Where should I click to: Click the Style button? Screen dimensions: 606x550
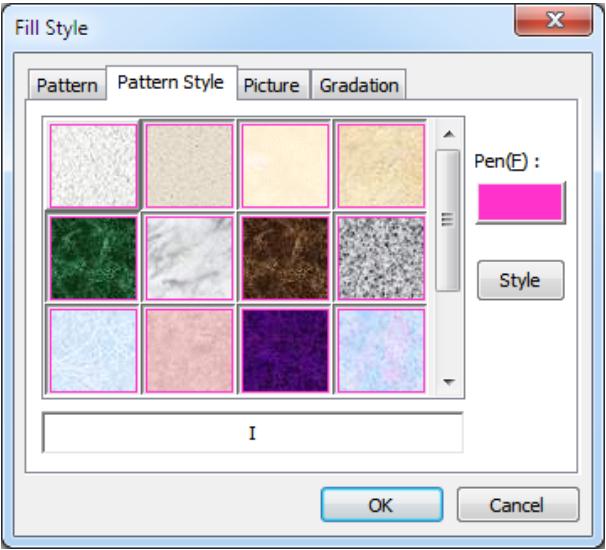coord(521,280)
